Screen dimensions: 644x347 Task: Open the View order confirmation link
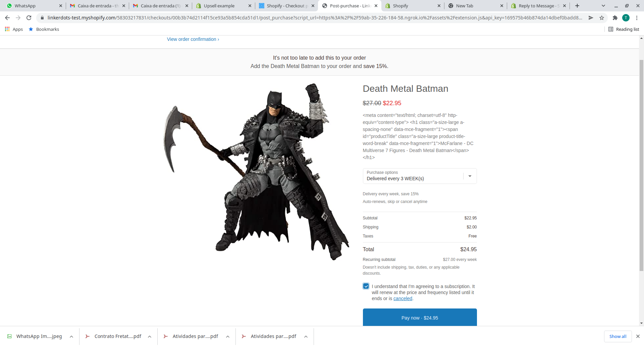coord(193,39)
